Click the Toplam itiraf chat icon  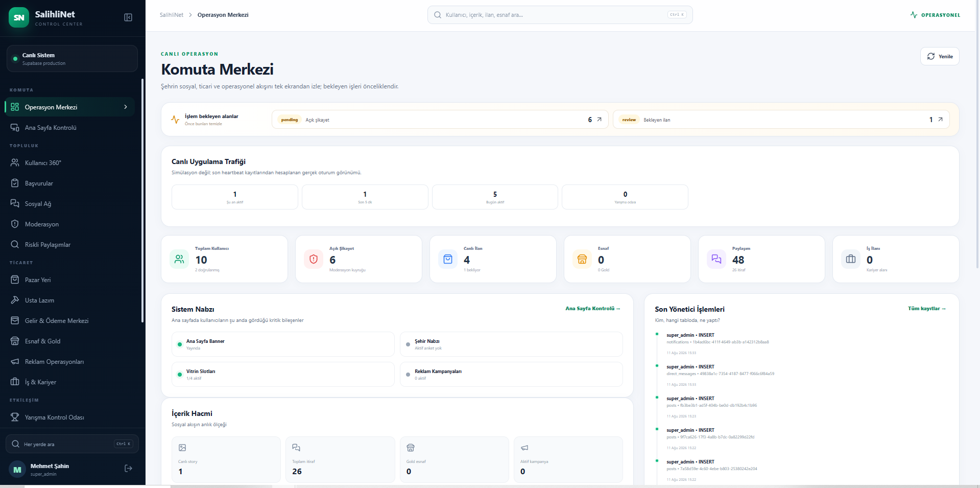pos(296,448)
